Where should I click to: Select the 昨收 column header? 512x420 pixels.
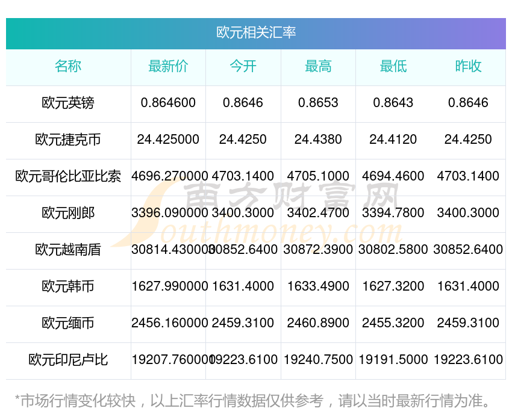[468, 66]
